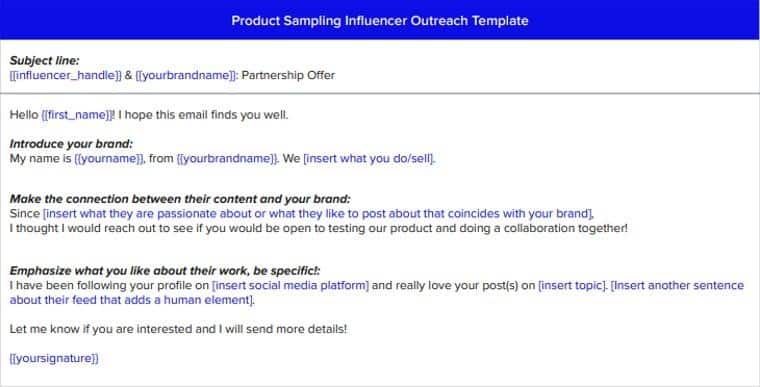Click the Partnership Offer subject text
The image size is (760, 387).
288,75
